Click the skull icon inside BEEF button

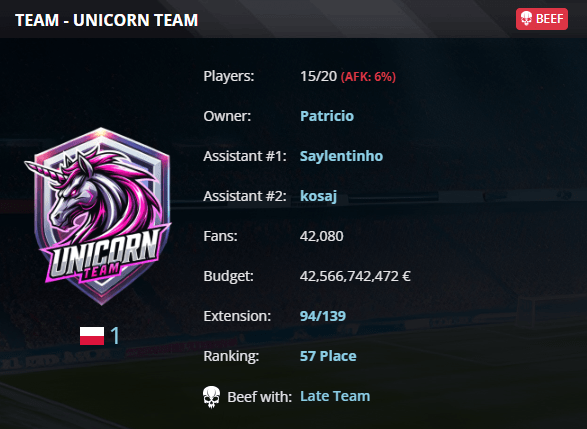coord(526,19)
